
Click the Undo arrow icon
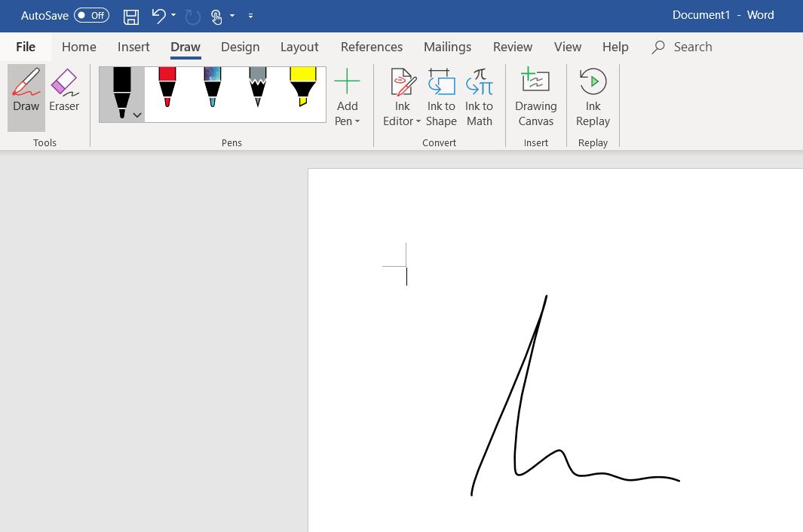click(x=158, y=16)
